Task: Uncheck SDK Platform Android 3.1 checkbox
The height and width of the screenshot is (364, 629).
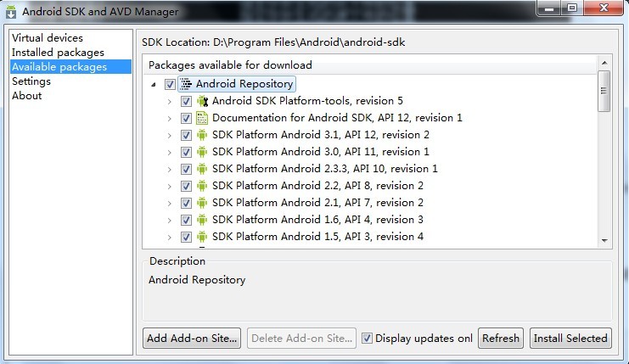Action: coord(186,135)
